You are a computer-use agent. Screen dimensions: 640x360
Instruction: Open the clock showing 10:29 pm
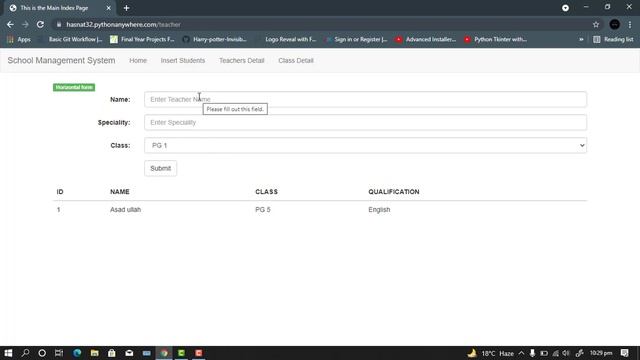tap(601, 353)
